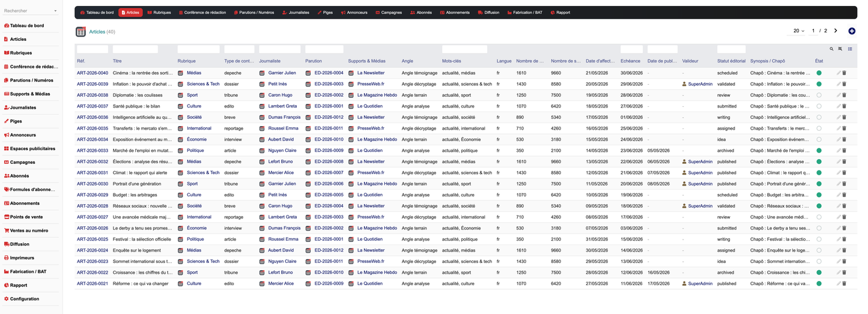Click trash icon for ART-2026-0036
The width and height of the screenshot is (868, 314).
coord(844,117)
